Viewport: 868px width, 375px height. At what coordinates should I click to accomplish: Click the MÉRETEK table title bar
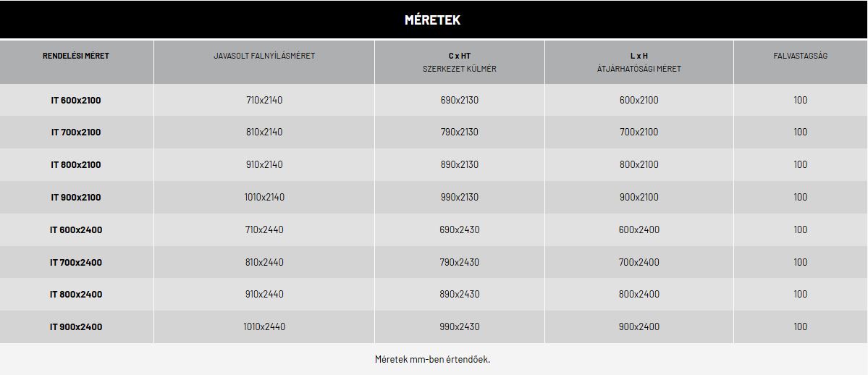coord(434,20)
